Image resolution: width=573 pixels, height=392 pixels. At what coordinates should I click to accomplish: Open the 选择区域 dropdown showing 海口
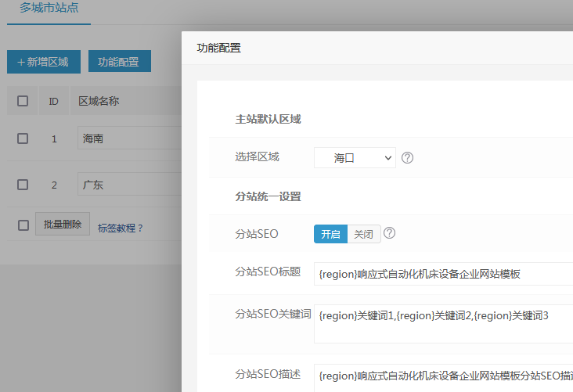point(355,158)
